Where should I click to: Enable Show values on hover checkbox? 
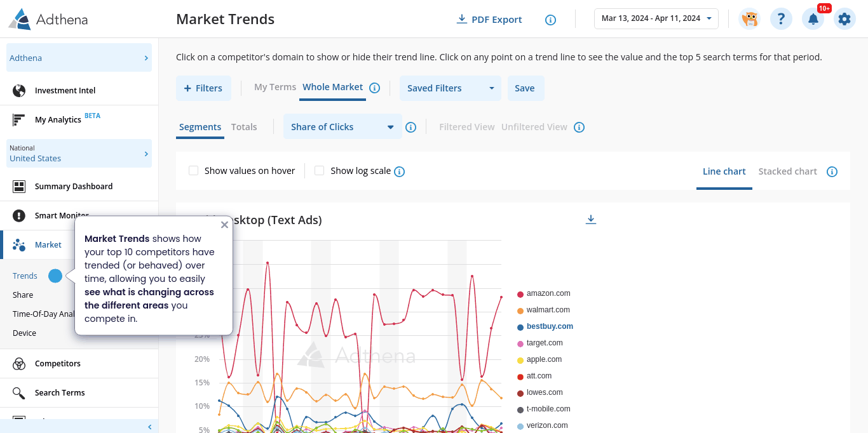194,171
